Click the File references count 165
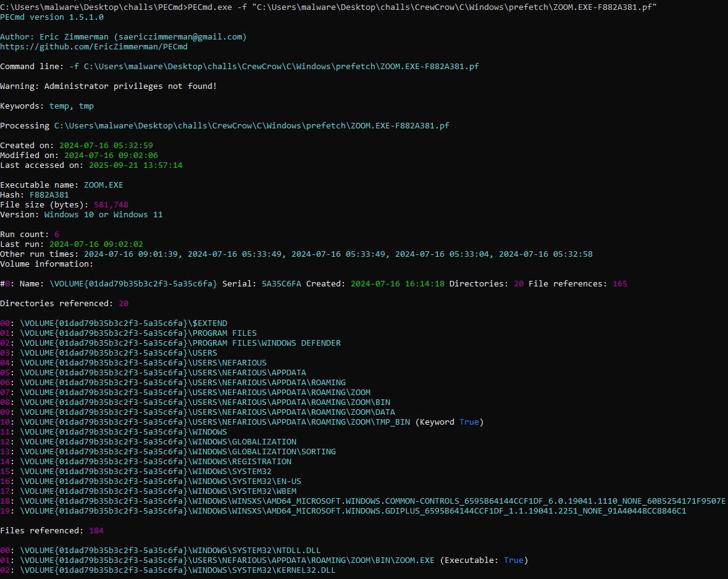The width and height of the screenshot is (728, 579). [620, 284]
